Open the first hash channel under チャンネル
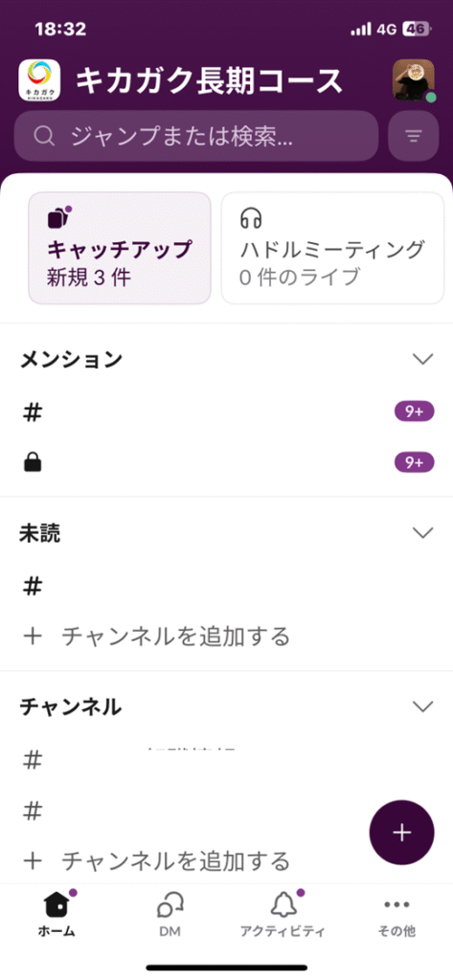 (226, 760)
